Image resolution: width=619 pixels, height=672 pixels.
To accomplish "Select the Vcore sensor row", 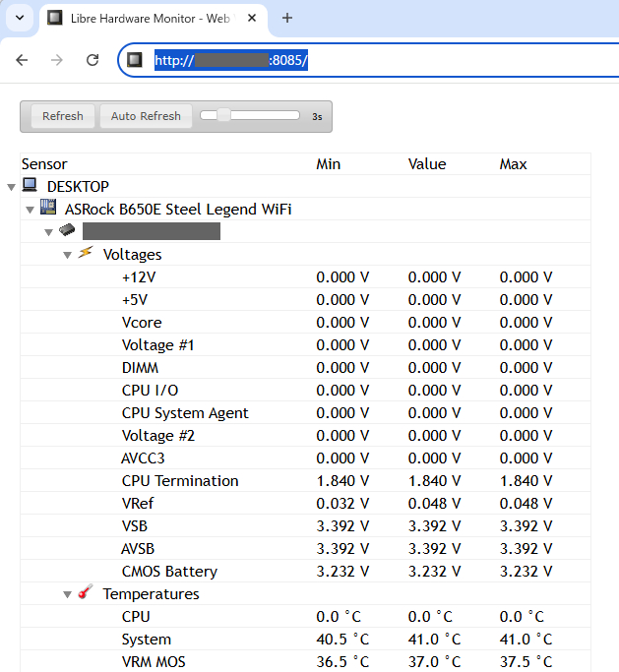I will (x=305, y=323).
